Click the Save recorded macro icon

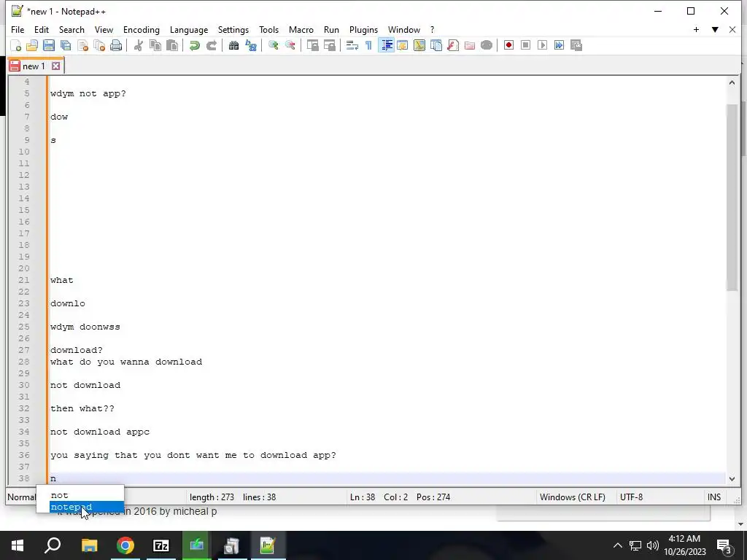click(576, 45)
